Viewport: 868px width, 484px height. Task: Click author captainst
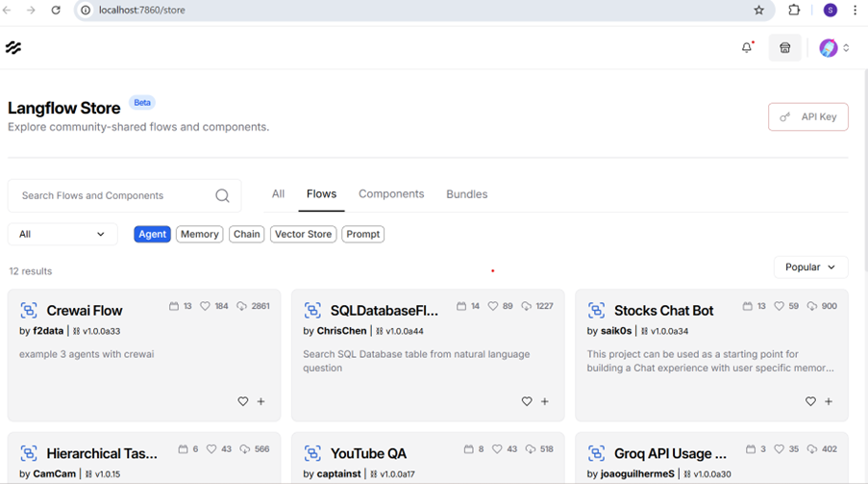[x=338, y=474]
